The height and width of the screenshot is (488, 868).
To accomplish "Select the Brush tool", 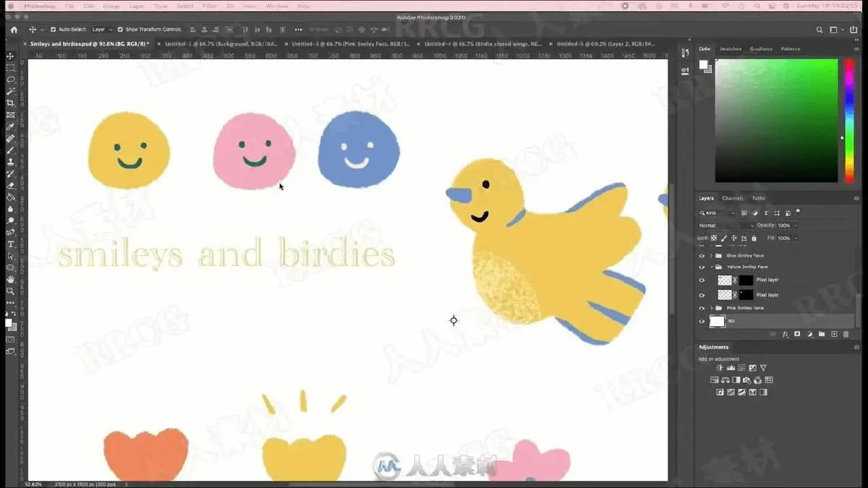I will click(x=10, y=150).
